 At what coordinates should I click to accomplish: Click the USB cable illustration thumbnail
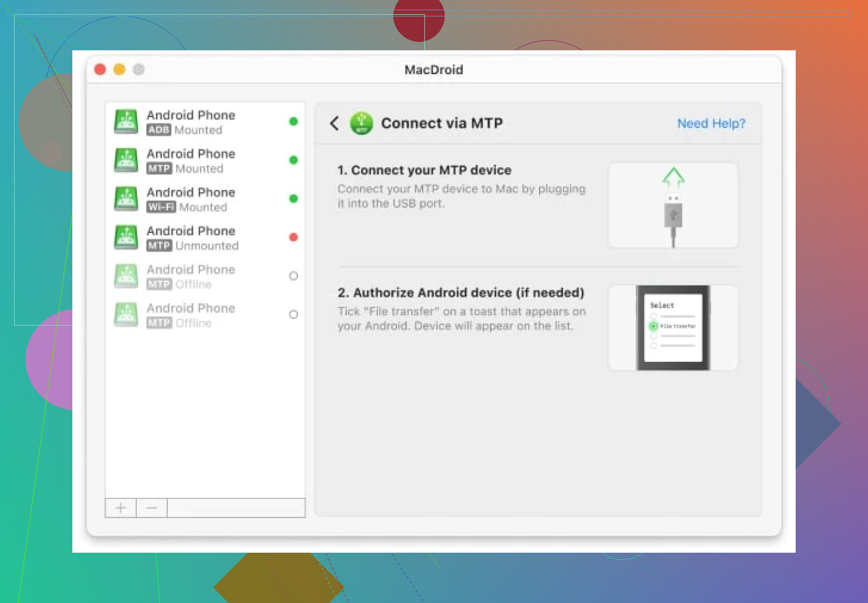click(673, 206)
